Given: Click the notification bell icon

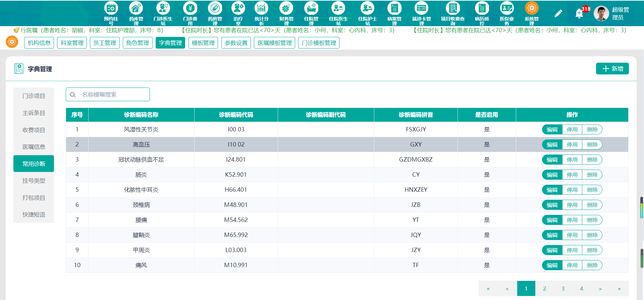Looking at the screenshot, I should tap(579, 13).
